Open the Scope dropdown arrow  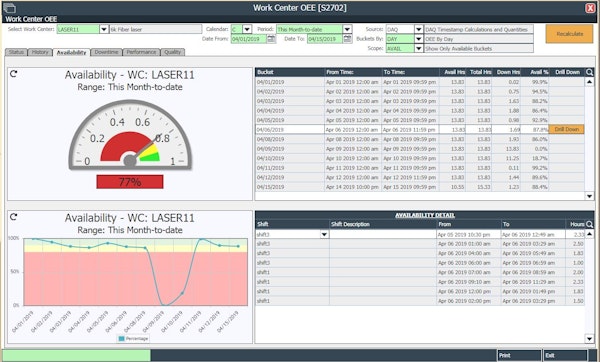click(x=418, y=49)
